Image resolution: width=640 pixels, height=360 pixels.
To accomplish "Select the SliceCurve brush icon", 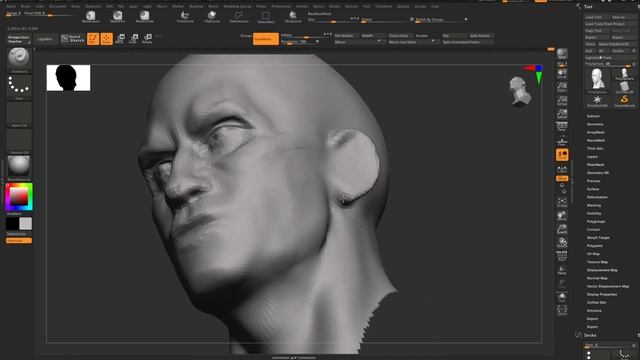I will pyautogui.click(x=293, y=16).
